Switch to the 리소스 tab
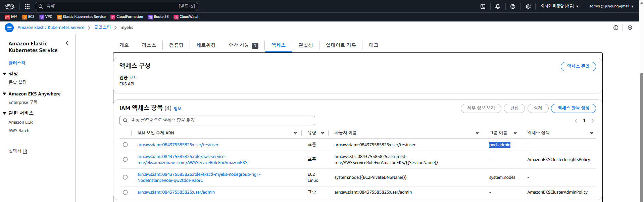Image resolution: width=644 pixels, height=202 pixels. tap(149, 45)
